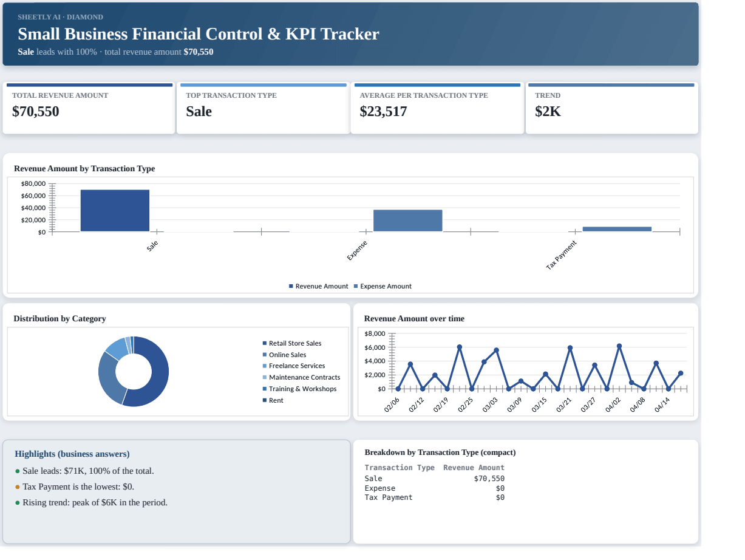The image size is (745, 560).
Task: Click the $70,550 cell in the breakdown table
Action: (489, 479)
